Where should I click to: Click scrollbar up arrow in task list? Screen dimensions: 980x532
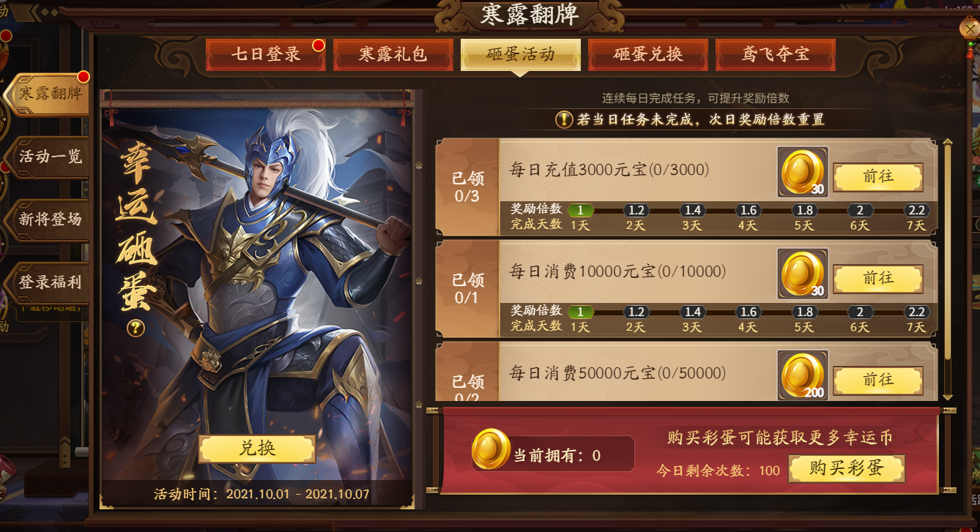click(948, 143)
